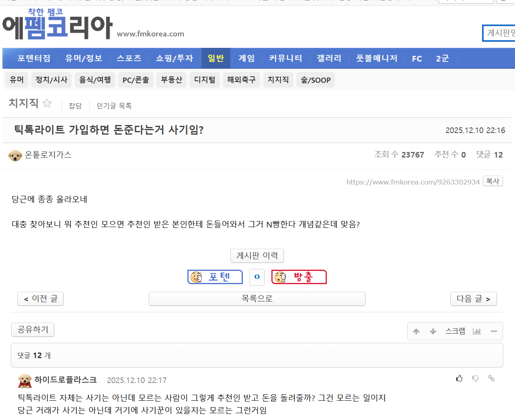Click the thumbs-down emoticon on the 방출 button
The height and width of the screenshot is (420, 515).
pyautogui.click(x=280, y=277)
